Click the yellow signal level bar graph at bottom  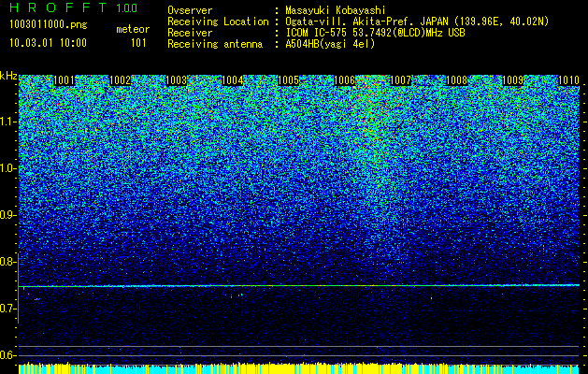[x=299, y=368]
